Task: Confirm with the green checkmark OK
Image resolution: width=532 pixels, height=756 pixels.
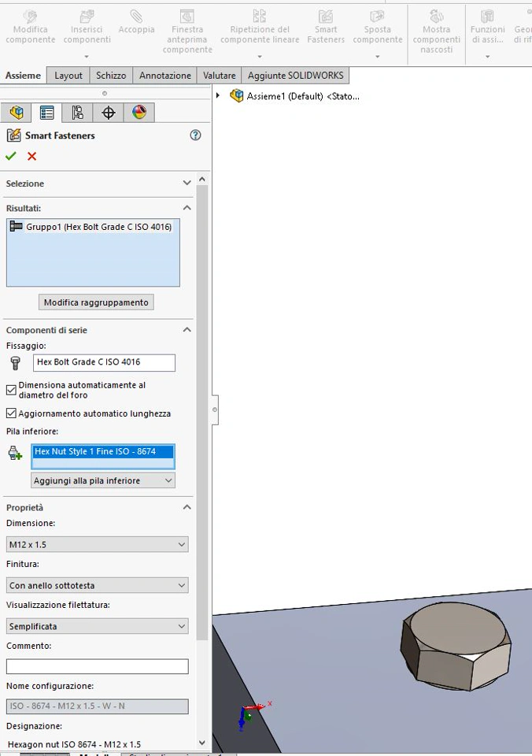Action: (x=10, y=156)
